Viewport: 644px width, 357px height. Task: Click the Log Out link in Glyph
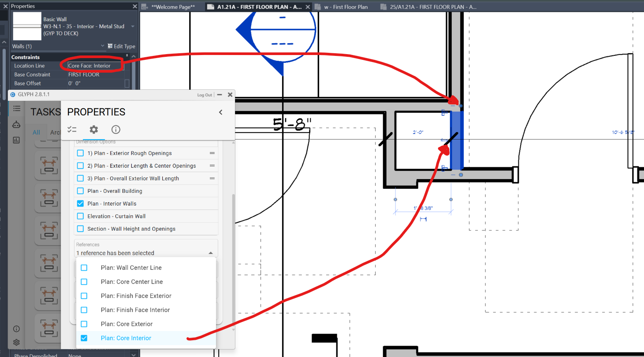(x=204, y=95)
